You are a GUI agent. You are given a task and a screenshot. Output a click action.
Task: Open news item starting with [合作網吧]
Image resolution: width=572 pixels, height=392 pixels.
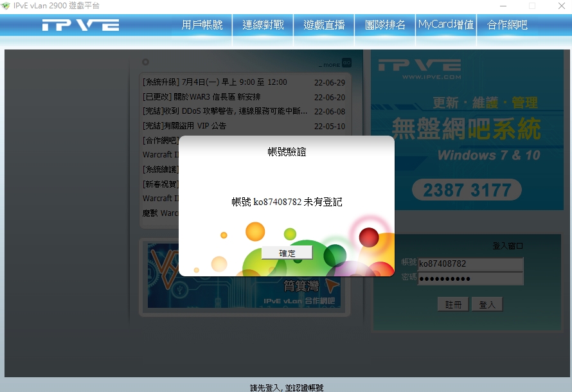pyautogui.click(x=161, y=140)
